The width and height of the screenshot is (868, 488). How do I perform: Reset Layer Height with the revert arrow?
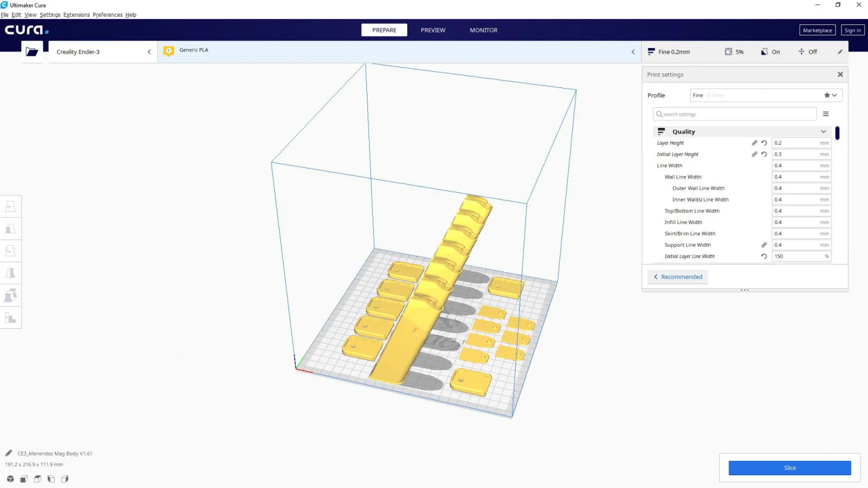764,143
